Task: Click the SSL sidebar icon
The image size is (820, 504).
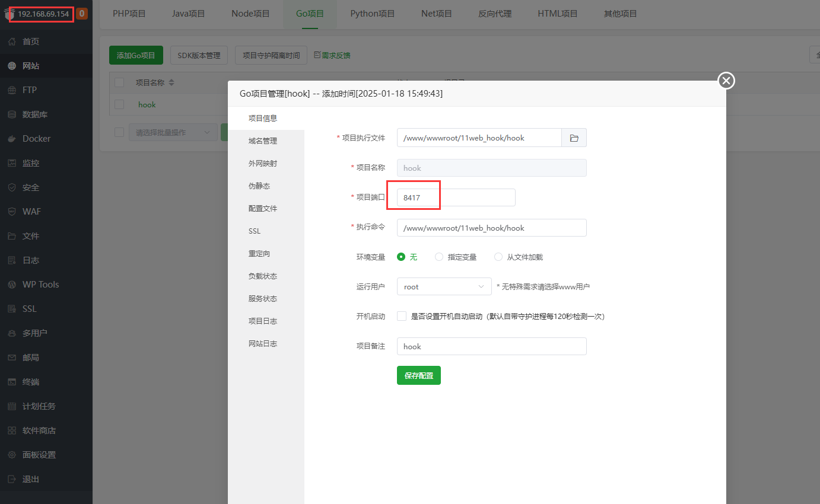Action: click(x=12, y=309)
